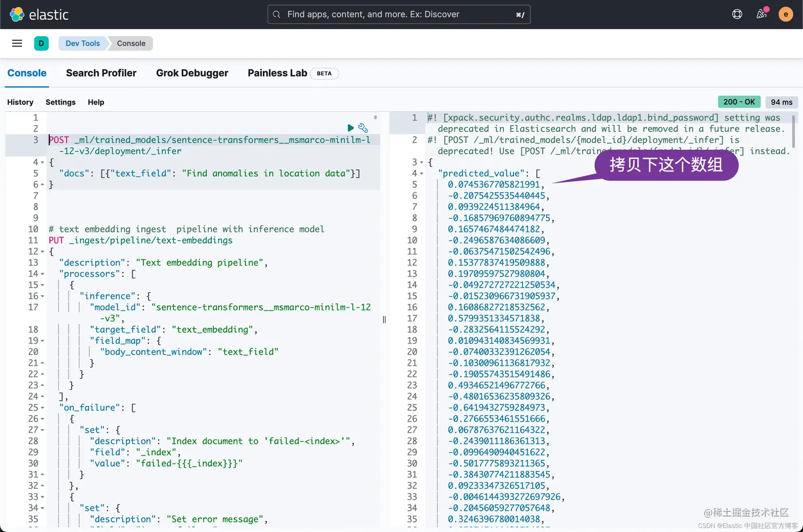Go to Dev Tools breadcrumb
This screenshot has width=803, height=532.
[x=82, y=44]
